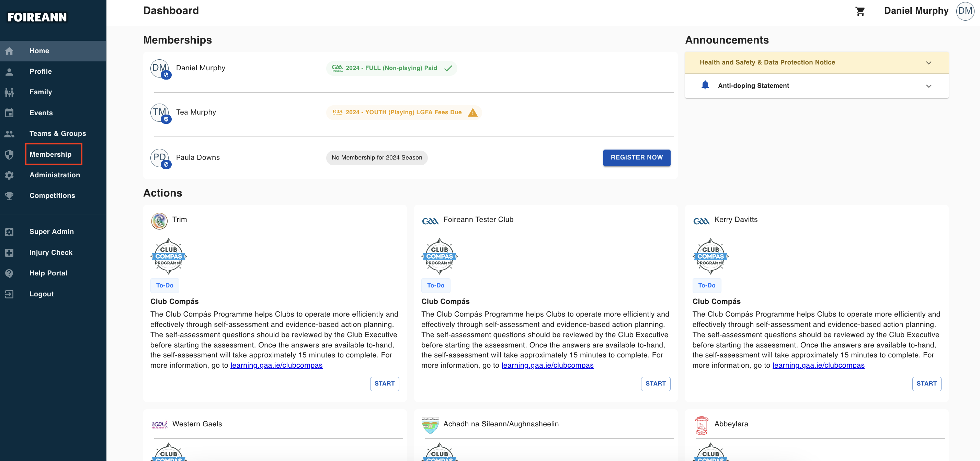Click Paula Downs' PD avatar
This screenshot has height=461, width=980.
[160, 158]
